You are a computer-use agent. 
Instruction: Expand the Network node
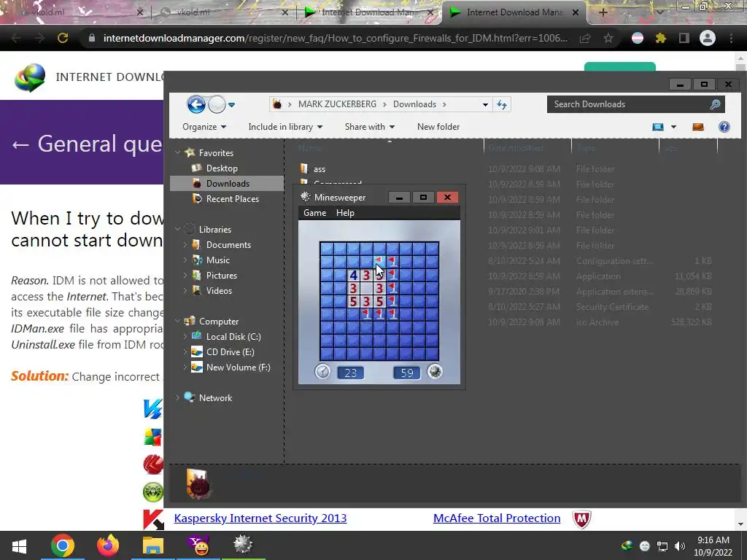point(178,397)
